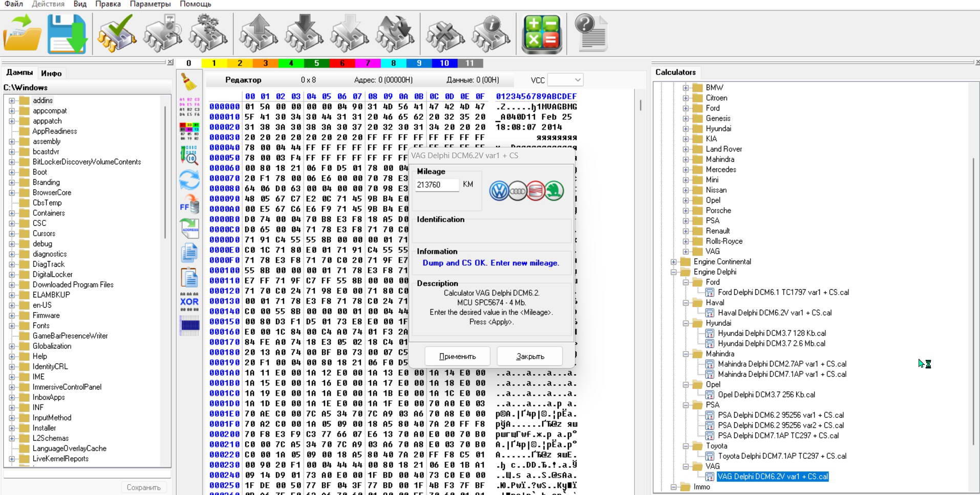Viewport: 980px width, 495px height.
Task: Click the Закрыть button
Action: 530,356
